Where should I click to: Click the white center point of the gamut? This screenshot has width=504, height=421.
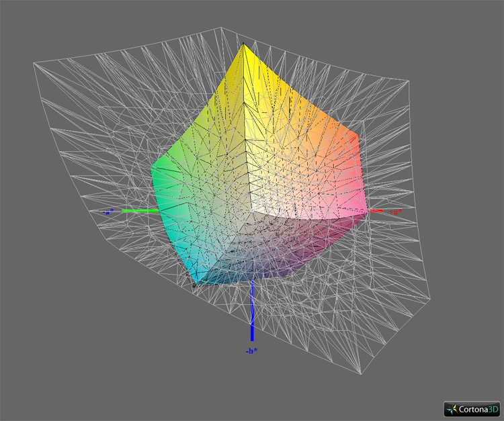(x=252, y=210)
